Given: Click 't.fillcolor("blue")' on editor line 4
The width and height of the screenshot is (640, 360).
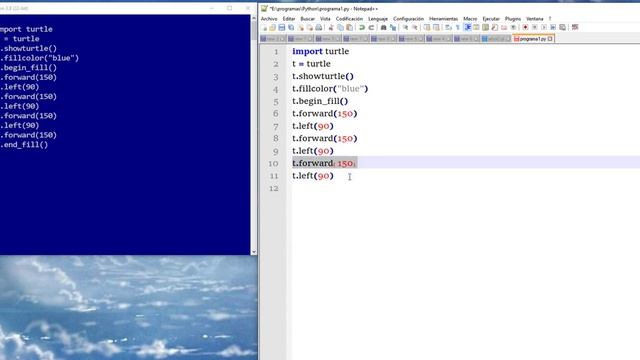Looking at the screenshot, I should click(330, 89).
